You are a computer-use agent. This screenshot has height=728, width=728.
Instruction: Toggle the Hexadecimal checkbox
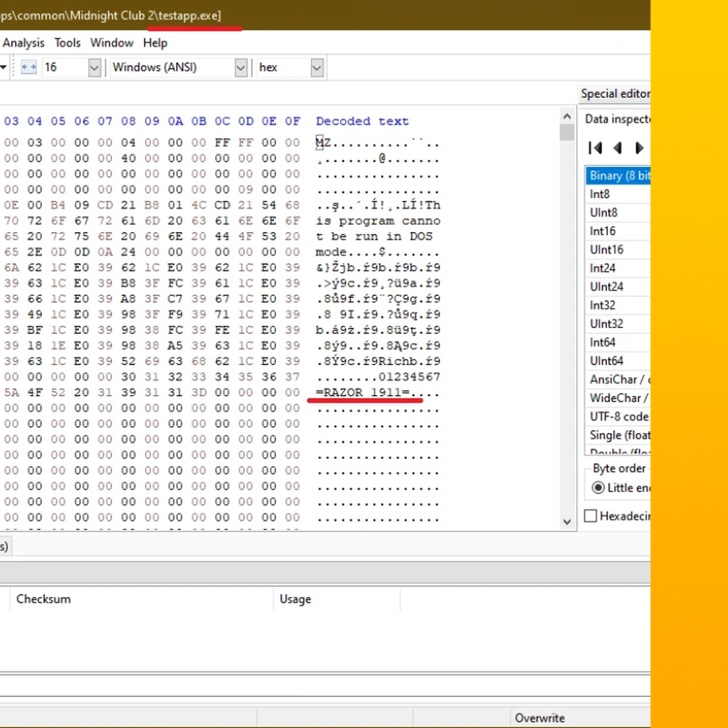[x=591, y=516]
